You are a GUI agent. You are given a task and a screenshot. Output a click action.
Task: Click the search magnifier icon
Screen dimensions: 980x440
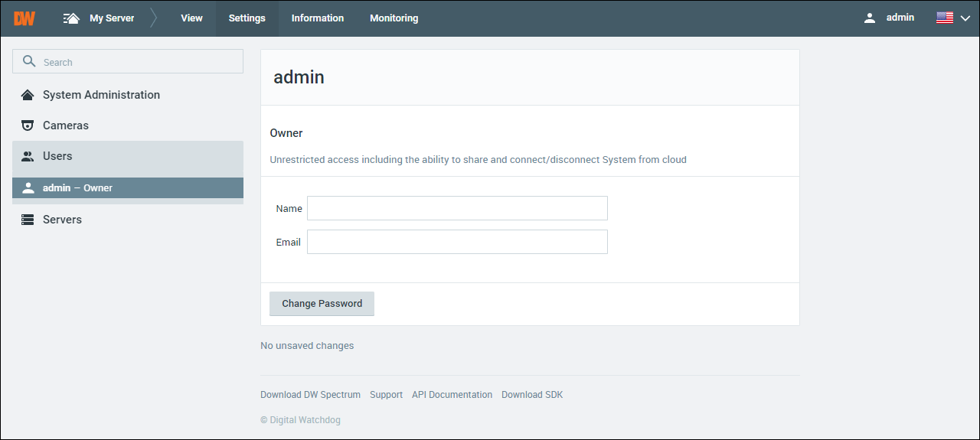click(x=30, y=62)
